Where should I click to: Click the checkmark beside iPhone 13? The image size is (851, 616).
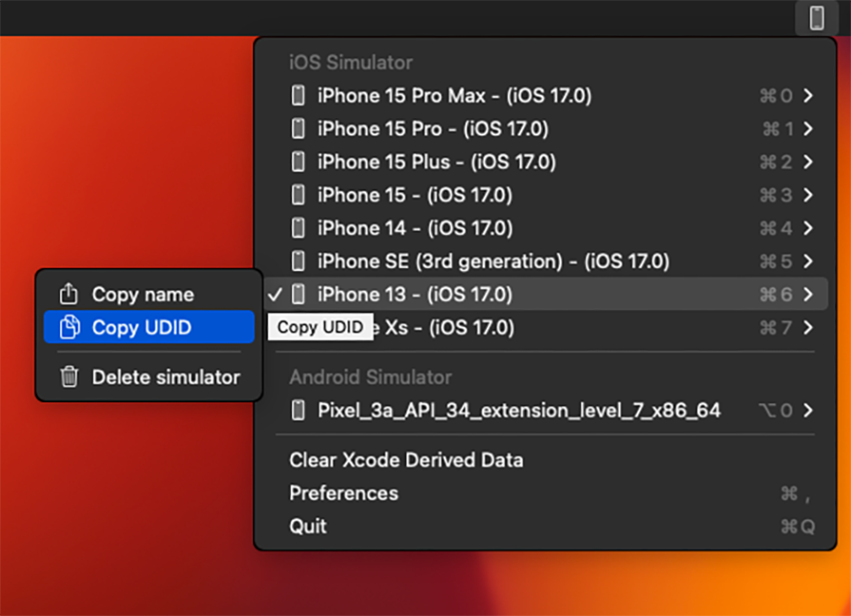click(277, 295)
